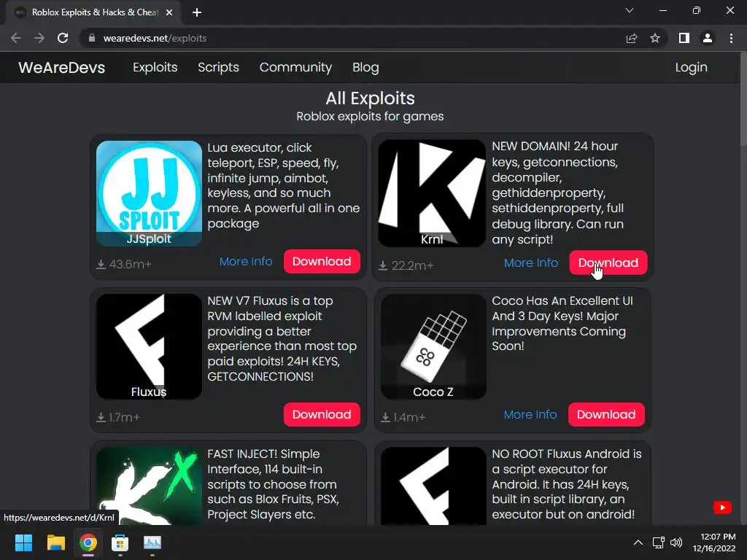
Task: Click the Login link
Action: 692,67
